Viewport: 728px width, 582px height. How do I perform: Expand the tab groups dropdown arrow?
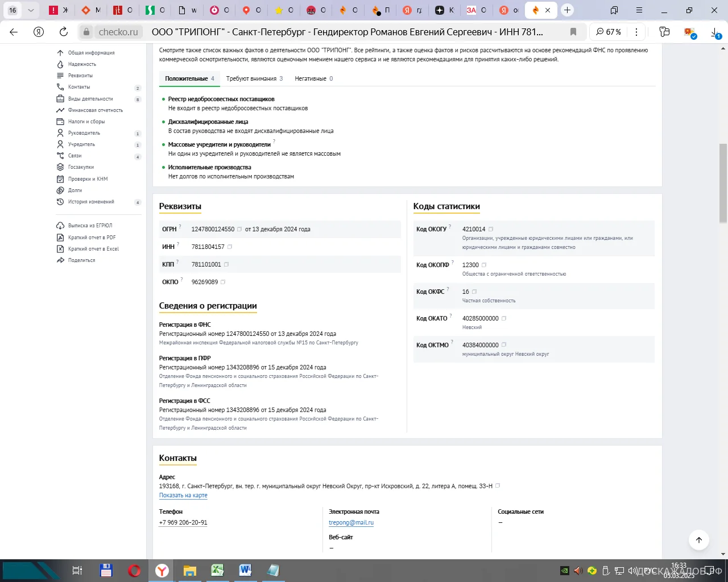point(31,10)
